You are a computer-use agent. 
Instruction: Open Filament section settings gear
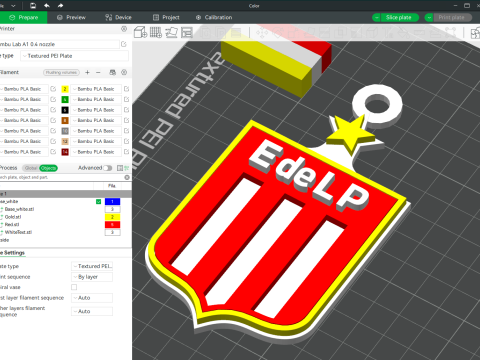tap(124, 72)
